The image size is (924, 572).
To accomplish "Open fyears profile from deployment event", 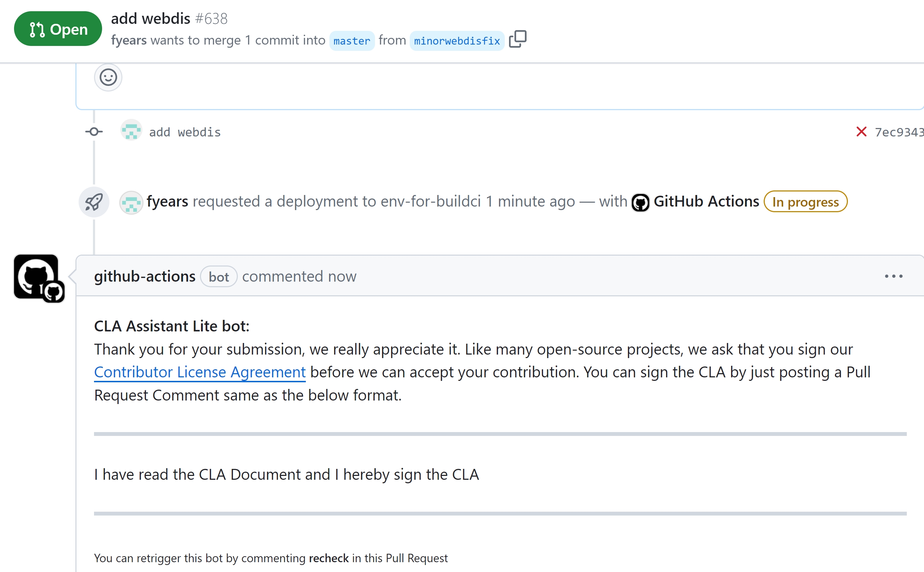I will (167, 201).
